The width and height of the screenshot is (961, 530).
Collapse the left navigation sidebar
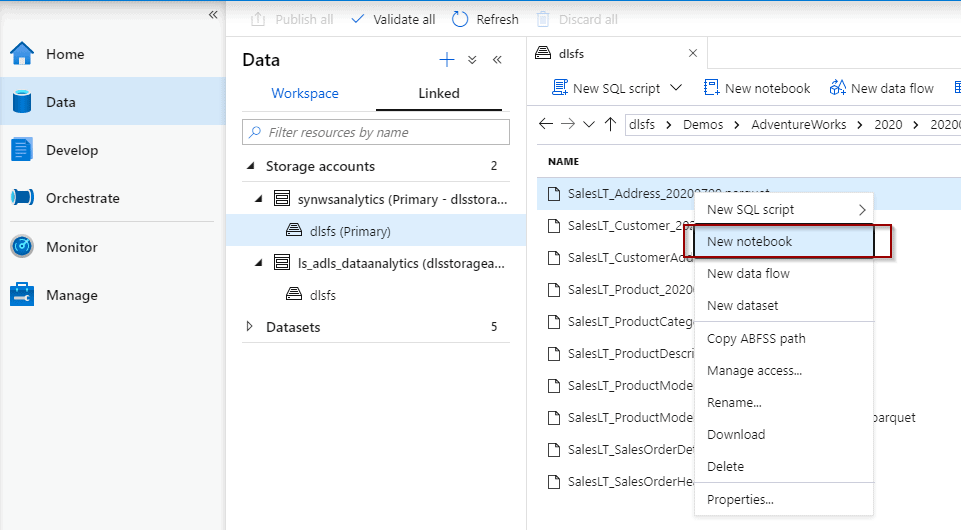point(213,14)
